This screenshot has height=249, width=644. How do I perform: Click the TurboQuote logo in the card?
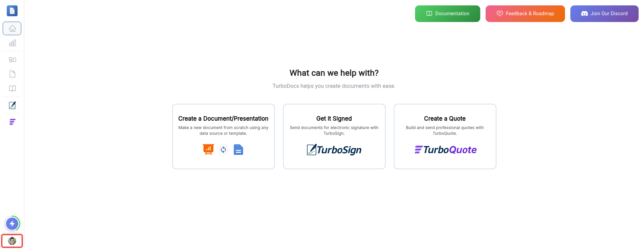[x=445, y=150]
